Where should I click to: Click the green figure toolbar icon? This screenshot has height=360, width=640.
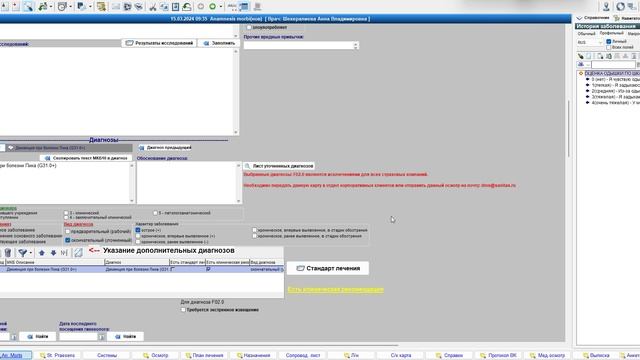click(x=42, y=7)
